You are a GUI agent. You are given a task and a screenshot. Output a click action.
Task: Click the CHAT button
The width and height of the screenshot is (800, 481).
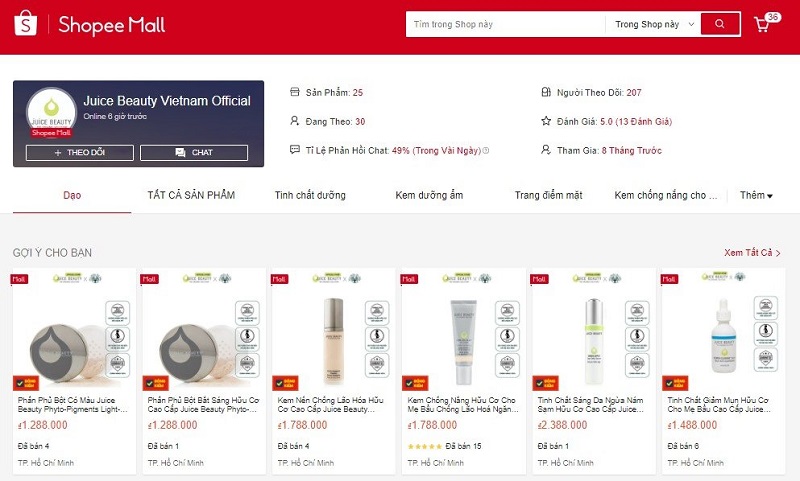pos(194,153)
